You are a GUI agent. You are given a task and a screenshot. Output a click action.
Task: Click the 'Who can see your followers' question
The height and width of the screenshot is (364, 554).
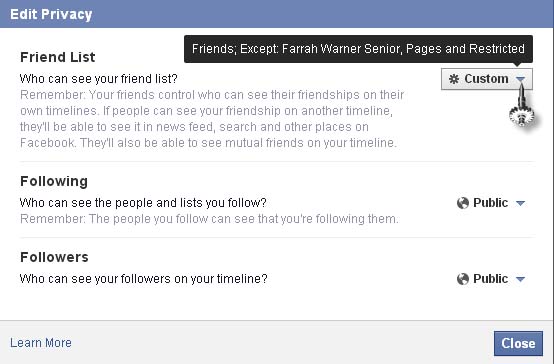(x=143, y=279)
